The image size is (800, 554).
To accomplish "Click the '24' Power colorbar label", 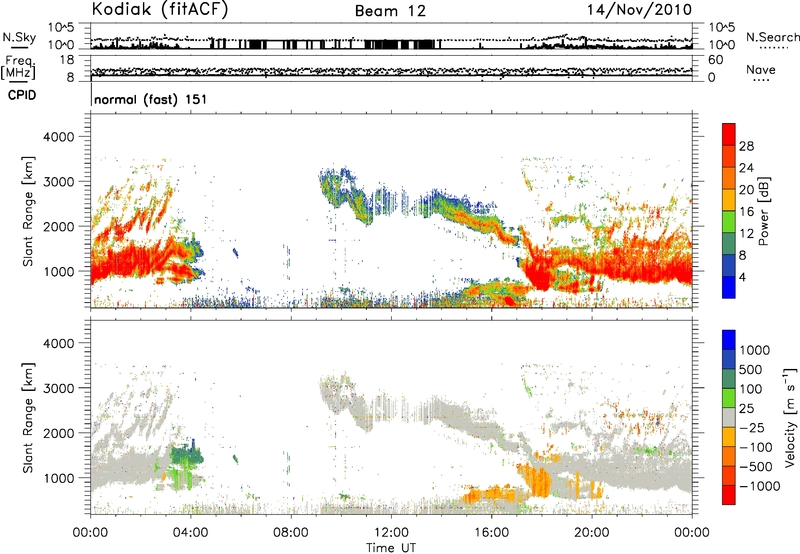I will point(746,168).
